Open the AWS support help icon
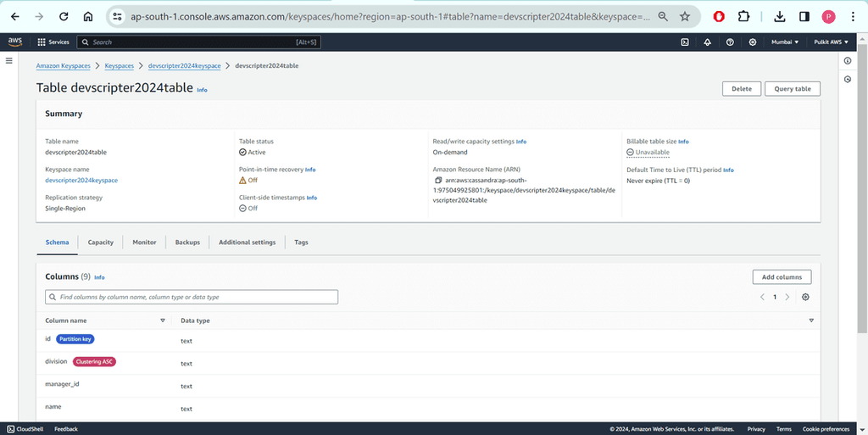 pyautogui.click(x=730, y=42)
